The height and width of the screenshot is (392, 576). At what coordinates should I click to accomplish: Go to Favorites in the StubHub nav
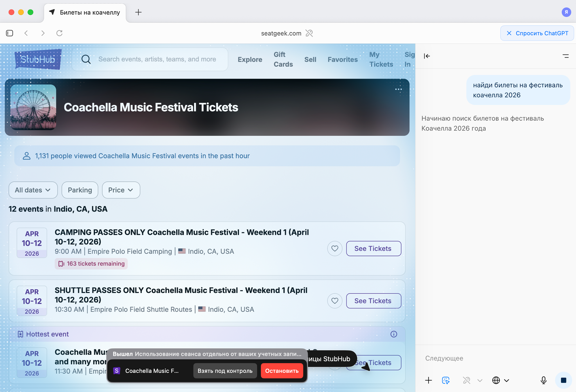pos(342,60)
